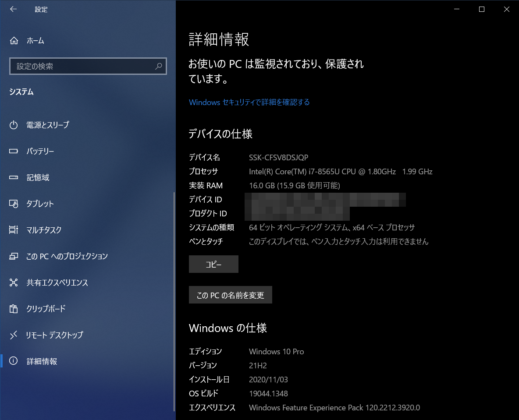Click the Windows 10 Pro edition value

coord(277,352)
